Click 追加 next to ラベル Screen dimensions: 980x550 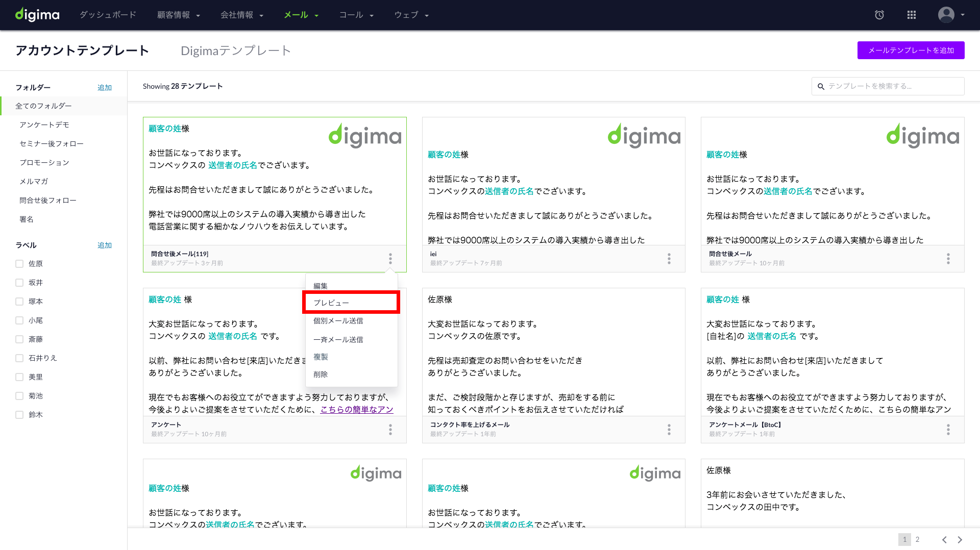(105, 245)
